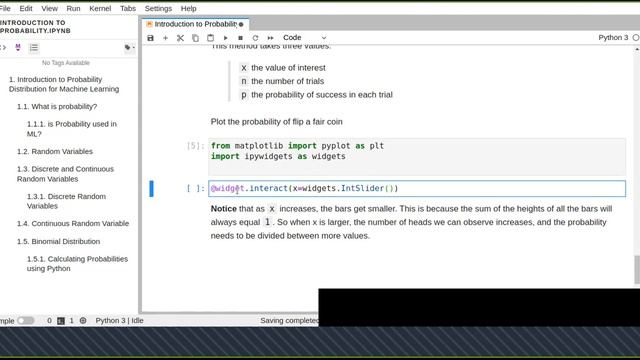The height and width of the screenshot is (360, 640).
Task: Open the Tabs menu
Action: (128, 8)
